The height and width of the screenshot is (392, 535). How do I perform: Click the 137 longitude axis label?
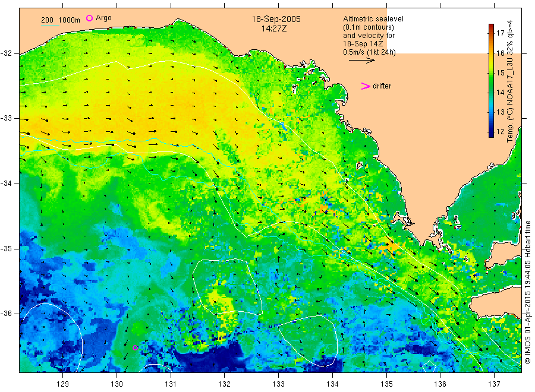coord(494,384)
